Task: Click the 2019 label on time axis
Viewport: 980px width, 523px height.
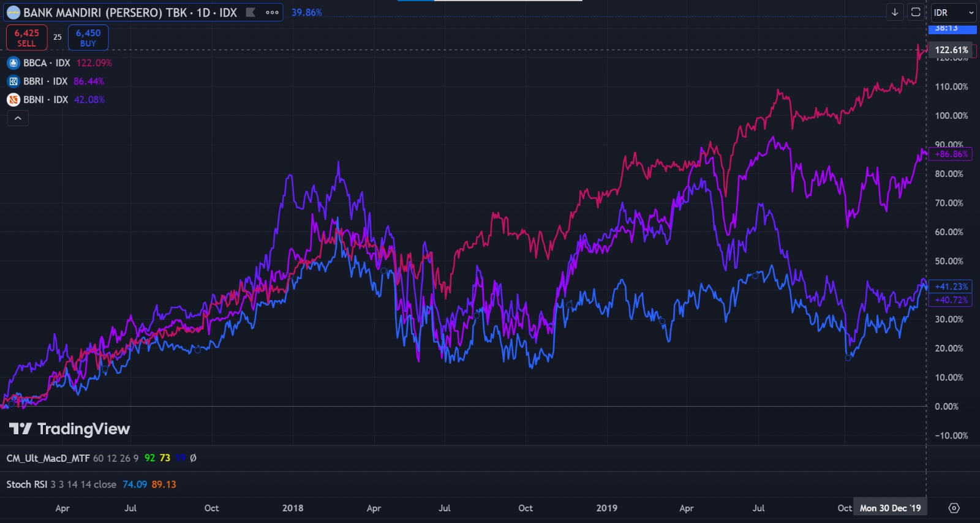Action: click(x=606, y=508)
